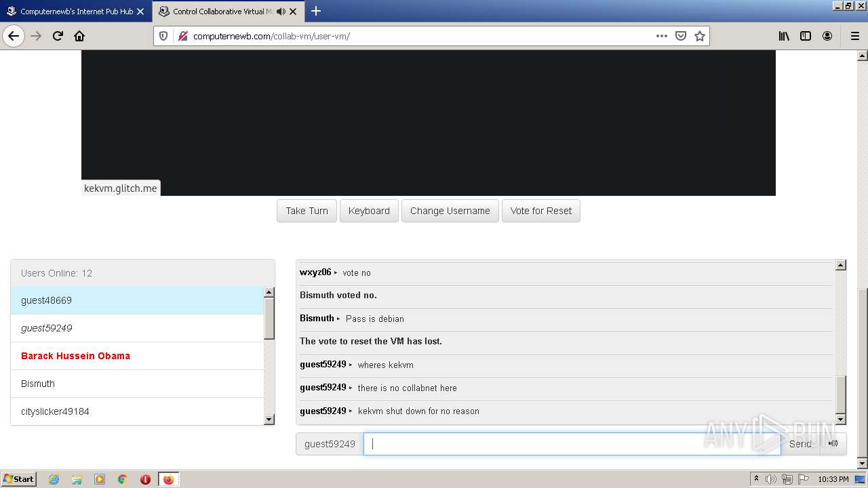This screenshot has height=488, width=868.
Task: Open Windows Media Player taskbar icon
Action: click(100, 479)
